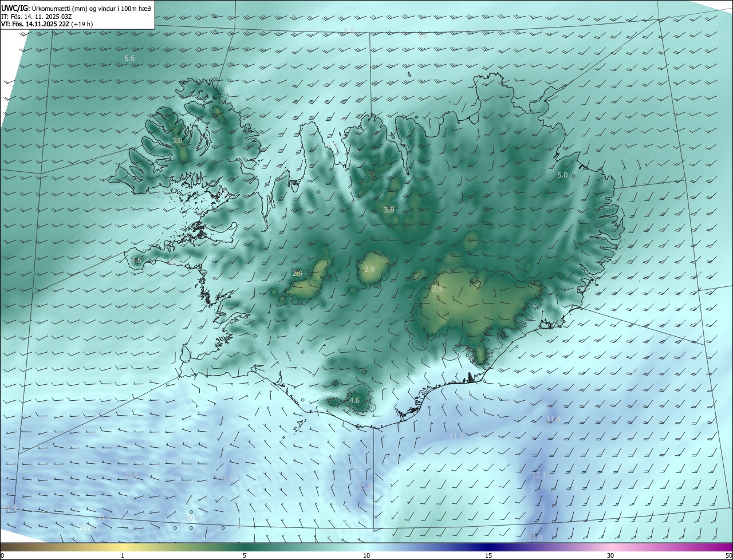The image size is (733, 560).
Task: Pick the dark green color above the 5 tick
Action: point(245,547)
